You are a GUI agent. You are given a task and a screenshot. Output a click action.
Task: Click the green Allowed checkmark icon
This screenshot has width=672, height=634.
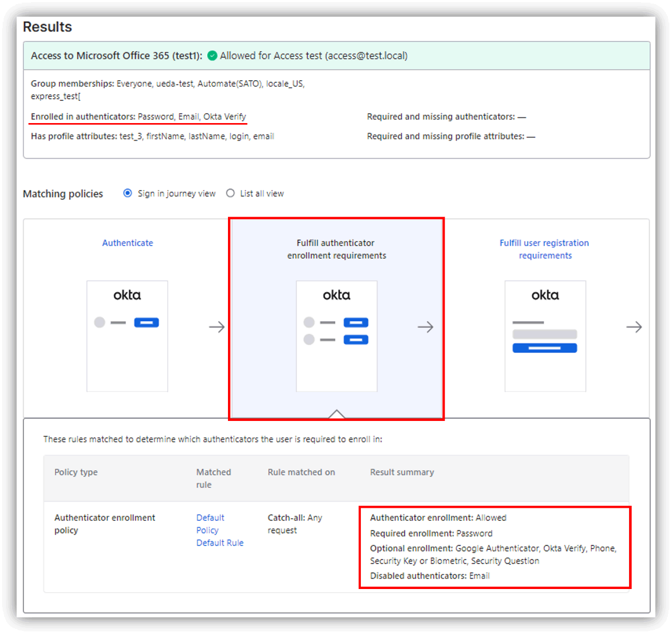coord(212,56)
